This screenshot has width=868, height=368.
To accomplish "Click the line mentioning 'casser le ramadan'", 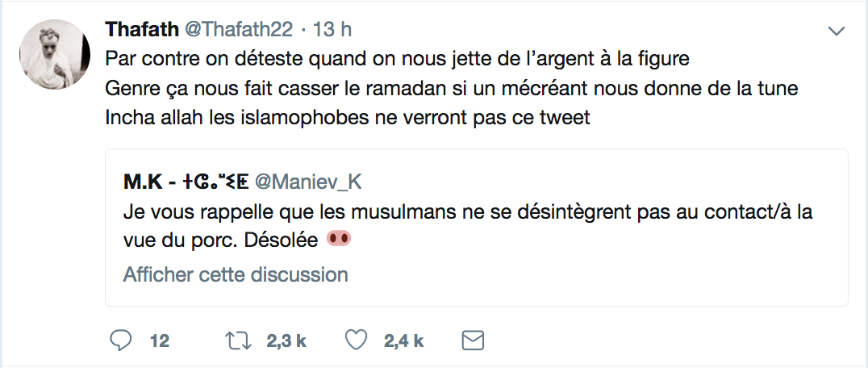I will pos(452,88).
